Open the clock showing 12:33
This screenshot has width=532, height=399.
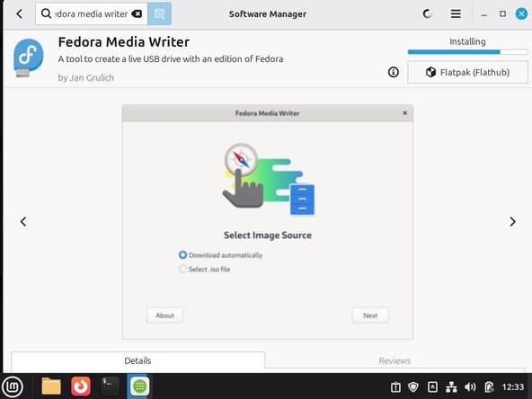pos(513,386)
